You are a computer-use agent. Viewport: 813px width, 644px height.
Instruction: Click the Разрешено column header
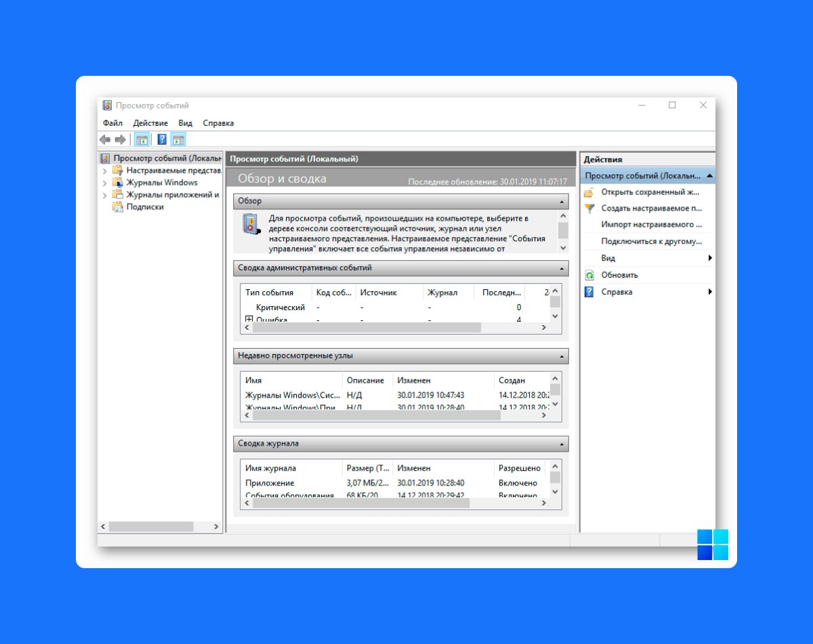(520, 468)
